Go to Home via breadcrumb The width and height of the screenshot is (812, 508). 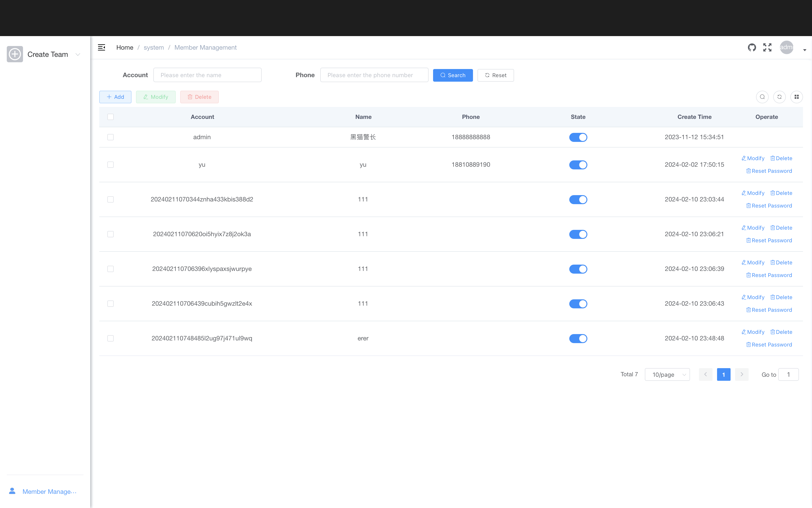[125, 47]
